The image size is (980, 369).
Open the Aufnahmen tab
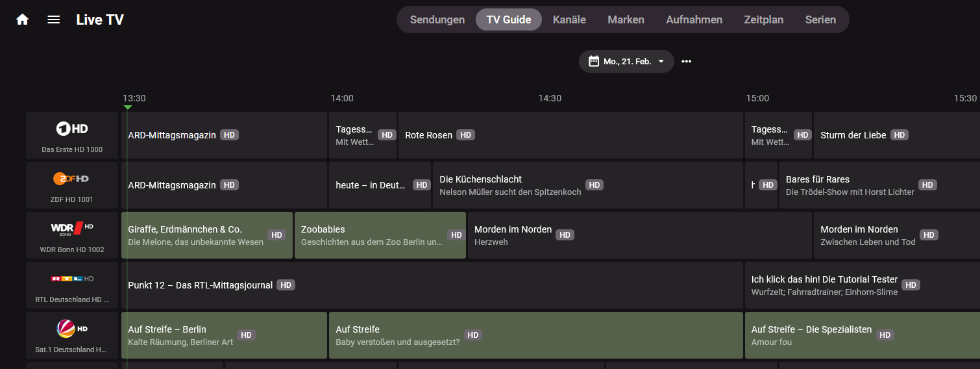[x=694, y=19]
